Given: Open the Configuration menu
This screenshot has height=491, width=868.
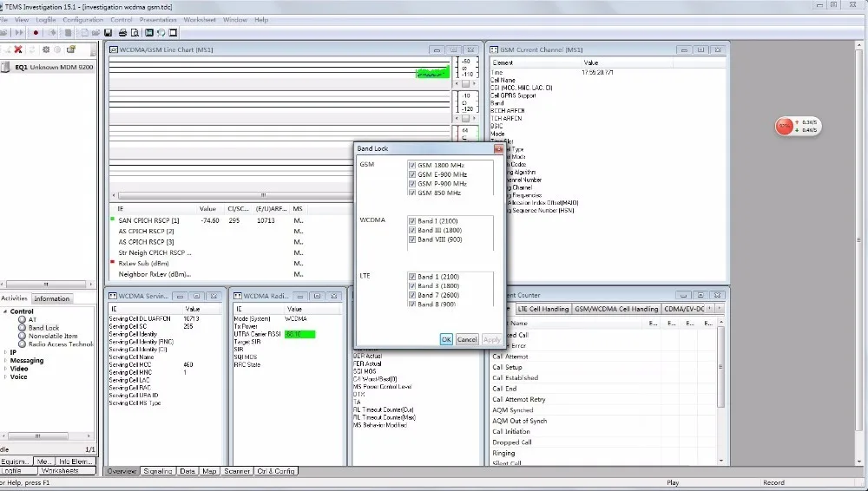Looking at the screenshot, I should (x=82, y=19).
